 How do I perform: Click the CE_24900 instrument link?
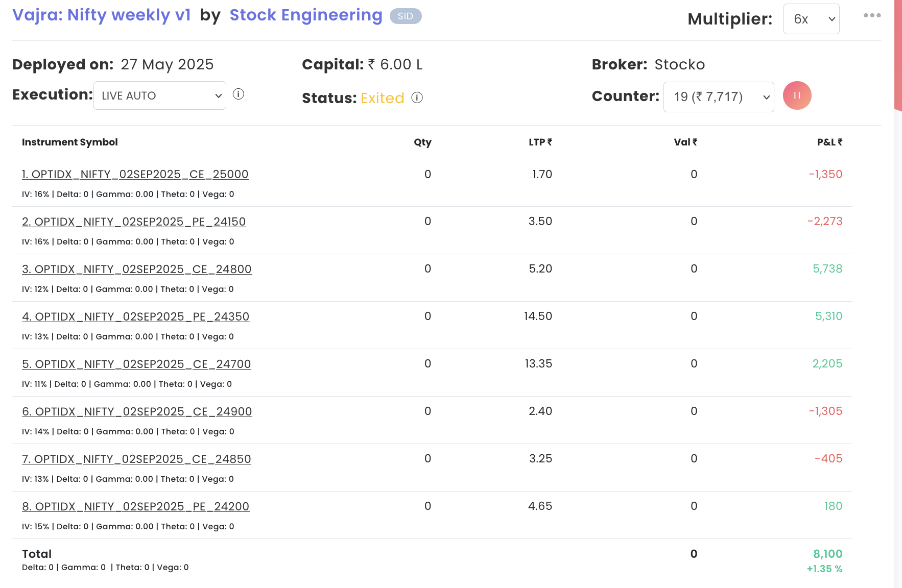137,412
